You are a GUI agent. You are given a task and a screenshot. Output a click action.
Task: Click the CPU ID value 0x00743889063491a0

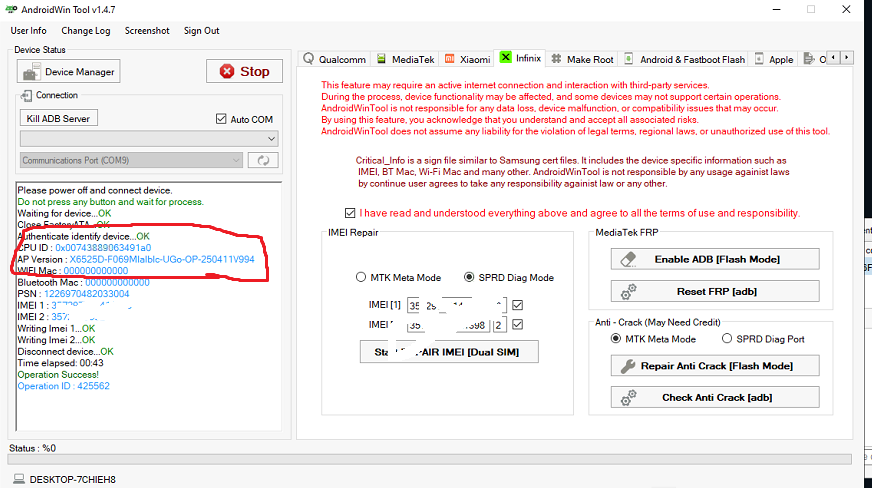coord(103,248)
